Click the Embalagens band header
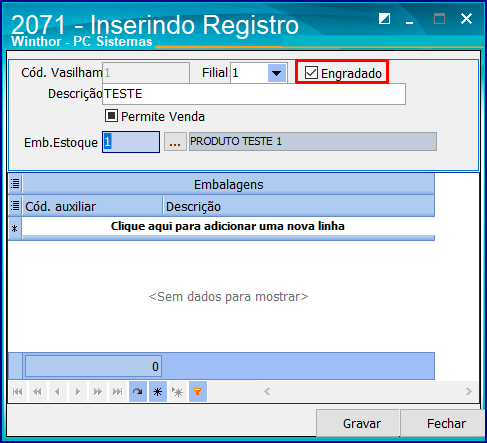Viewport: 487px width, 443px height. pyautogui.click(x=228, y=184)
